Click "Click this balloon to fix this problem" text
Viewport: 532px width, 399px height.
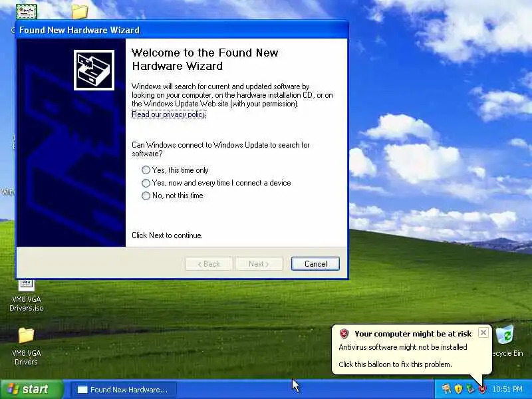pyautogui.click(x=395, y=364)
